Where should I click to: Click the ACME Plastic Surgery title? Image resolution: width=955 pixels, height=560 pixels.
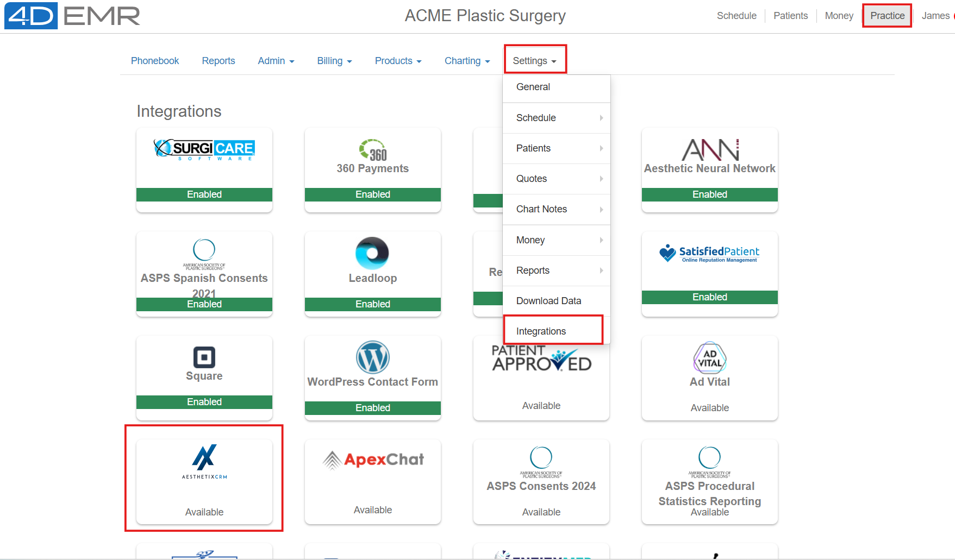coord(485,16)
